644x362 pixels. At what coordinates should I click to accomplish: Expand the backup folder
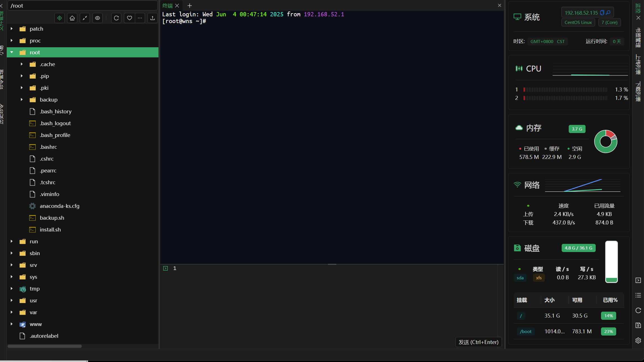pos(22,100)
